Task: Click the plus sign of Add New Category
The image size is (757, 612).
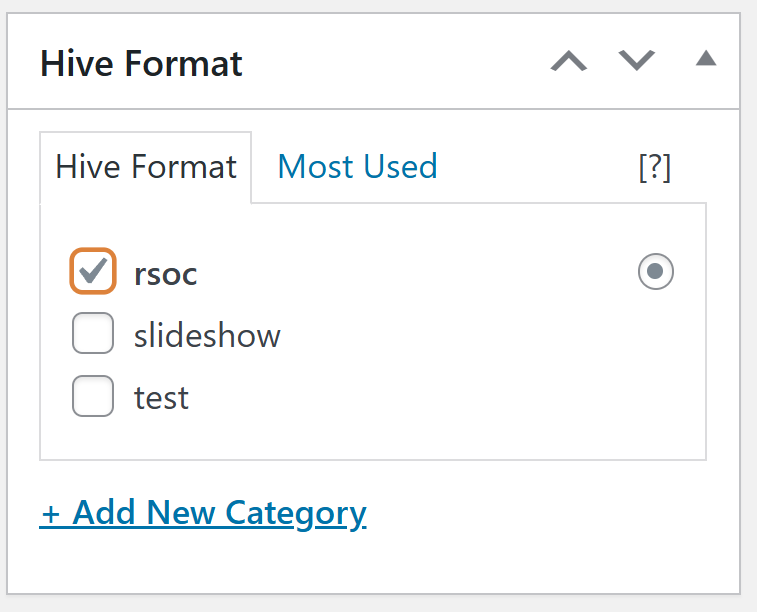Action: pyautogui.click(x=50, y=514)
